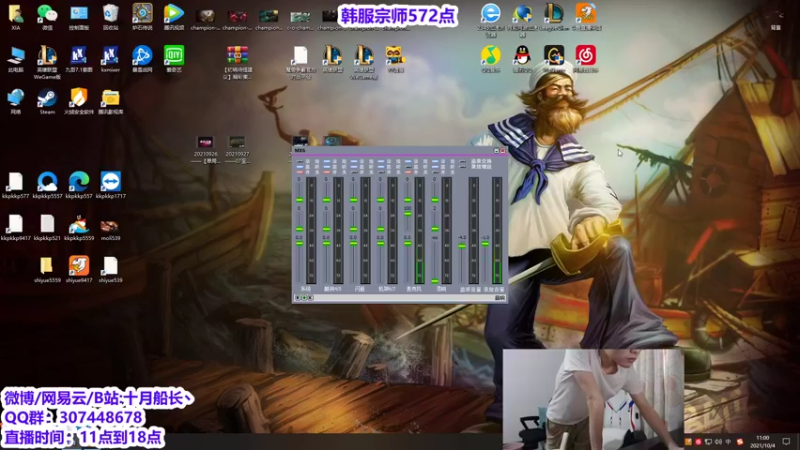The image size is (800, 450).
Task: Launch the QQ penguin shortcut
Action: point(522,58)
